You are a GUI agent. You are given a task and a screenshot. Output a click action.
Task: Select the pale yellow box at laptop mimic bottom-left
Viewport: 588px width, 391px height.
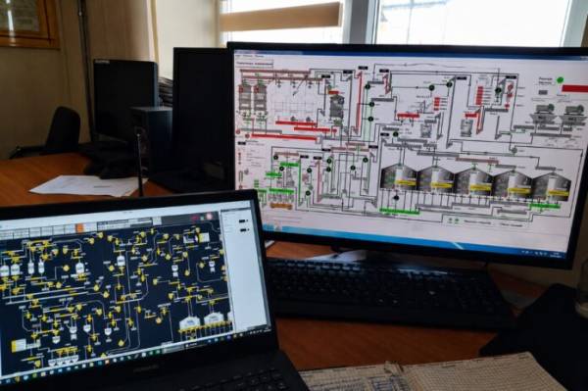[19, 346]
